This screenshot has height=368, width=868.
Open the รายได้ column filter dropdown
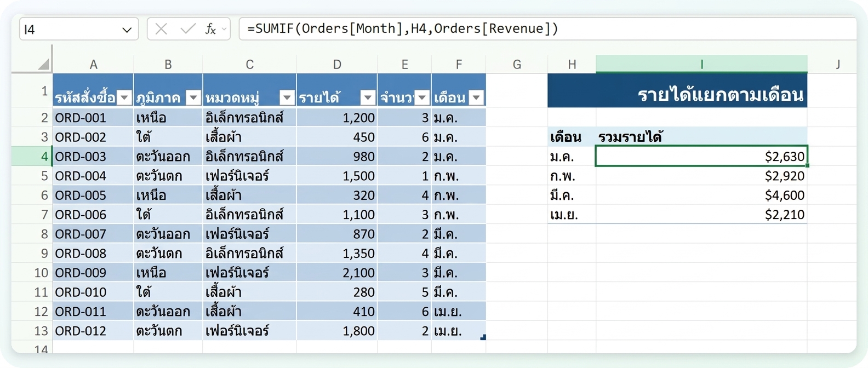(x=368, y=98)
